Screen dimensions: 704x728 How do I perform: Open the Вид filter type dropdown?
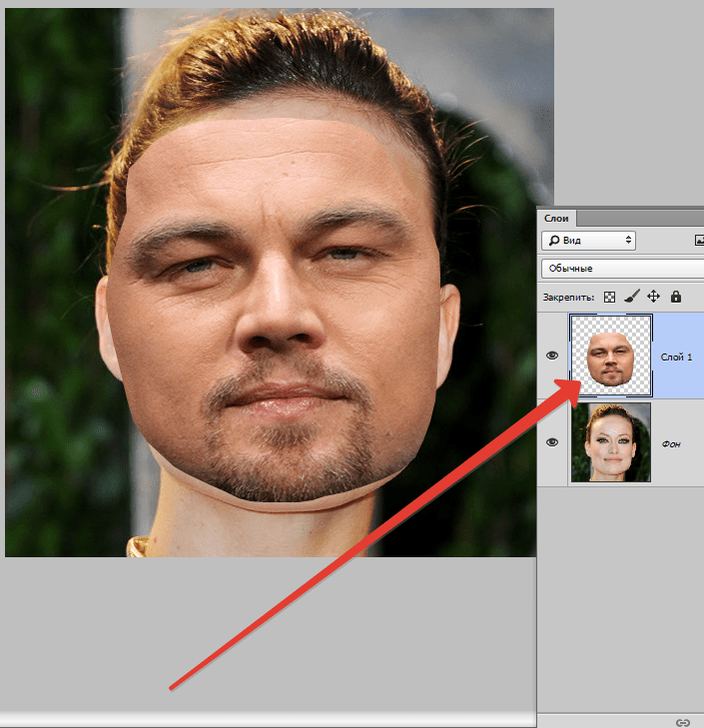tap(588, 240)
